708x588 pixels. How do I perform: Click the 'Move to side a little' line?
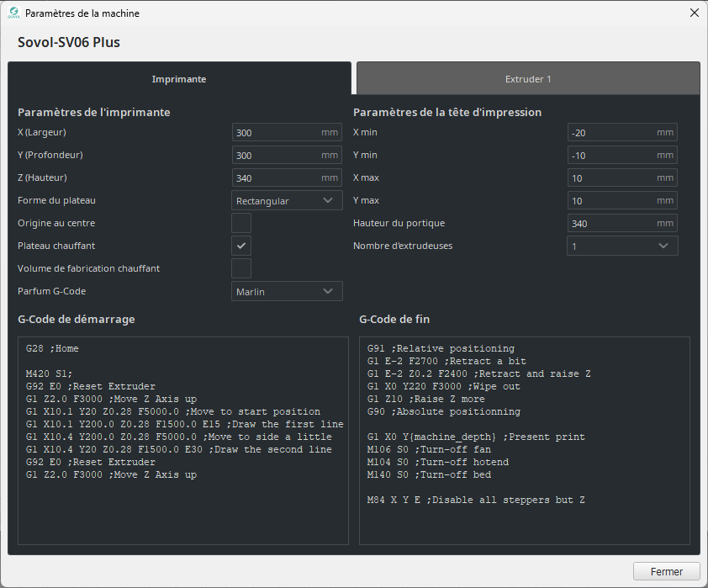click(179, 437)
